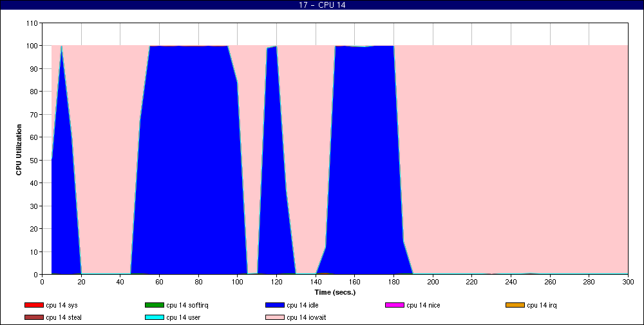Click the '17 - CPU 14' chart title
Viewport: 644px width, 325px height.
pyautogui.click(x=322, y=5)
